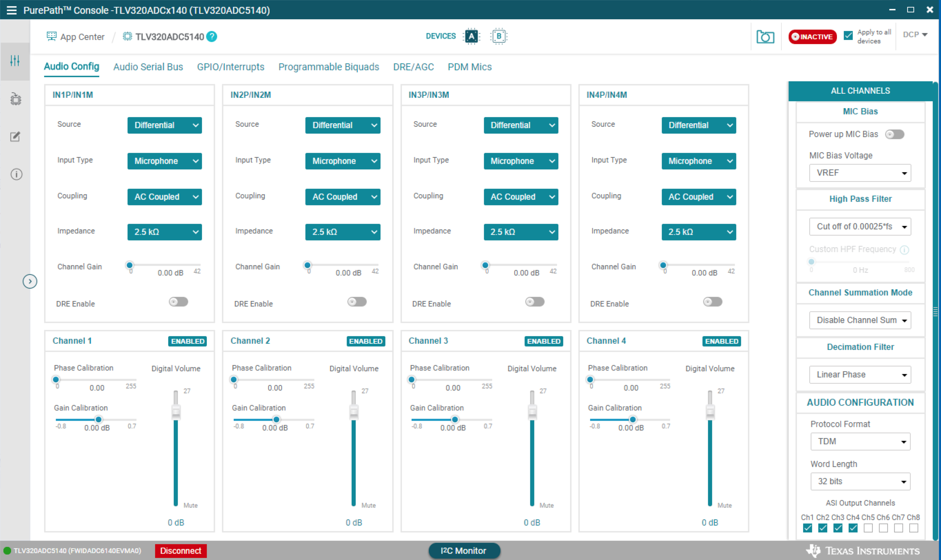Switch to Audio Serial Bus tab
This screenshot has width=941, height=560.
pos(148,67)
